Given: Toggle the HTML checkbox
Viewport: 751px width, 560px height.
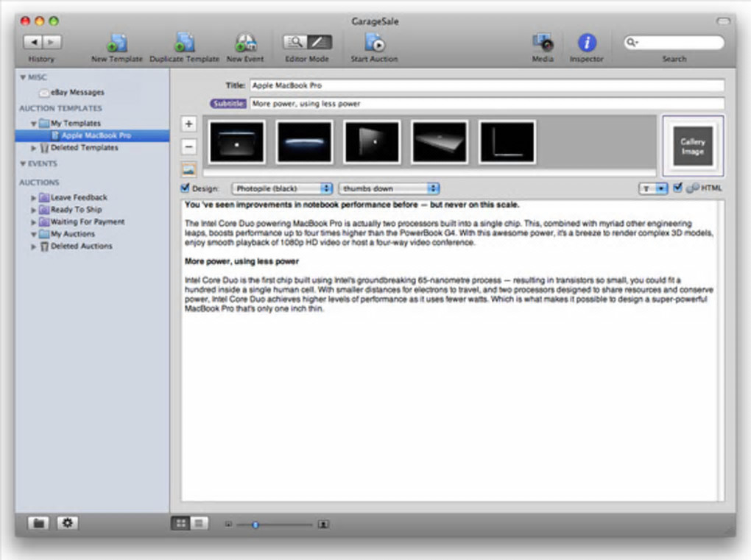Looking at the screenshot, I should [677, 188].
